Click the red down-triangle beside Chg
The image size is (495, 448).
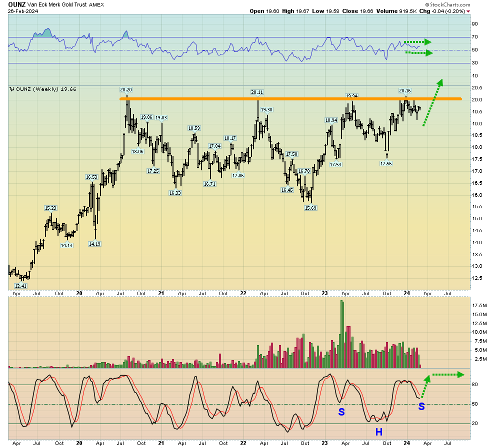pyautogui.click(x=468, y=11)
